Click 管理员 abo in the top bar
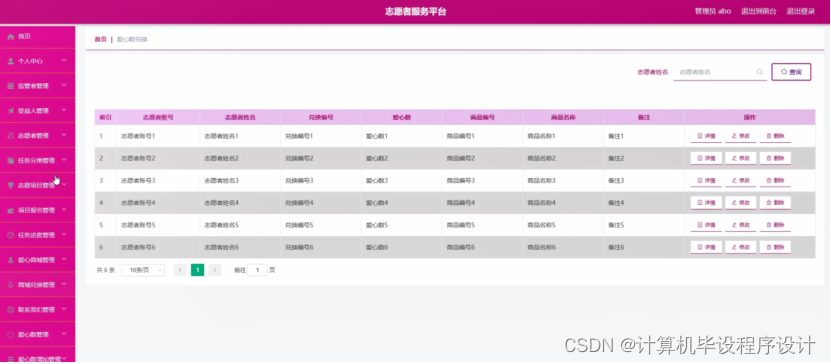Viewport: 831px width, 364px height. coord(713,11)
